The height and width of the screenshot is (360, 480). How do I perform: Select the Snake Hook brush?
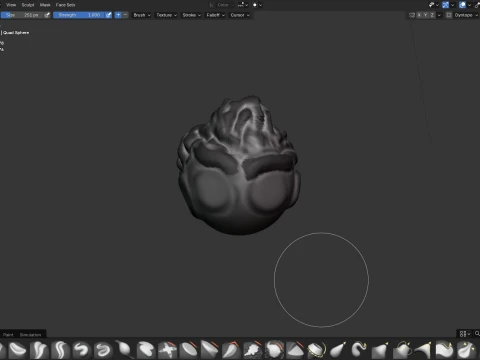[x=359, y=350]
